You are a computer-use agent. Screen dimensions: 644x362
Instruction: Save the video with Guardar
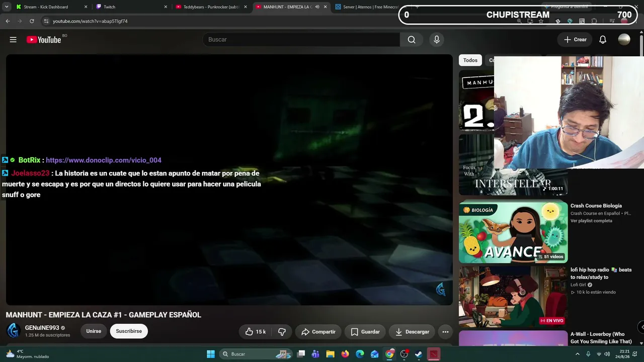click(365, 332)
